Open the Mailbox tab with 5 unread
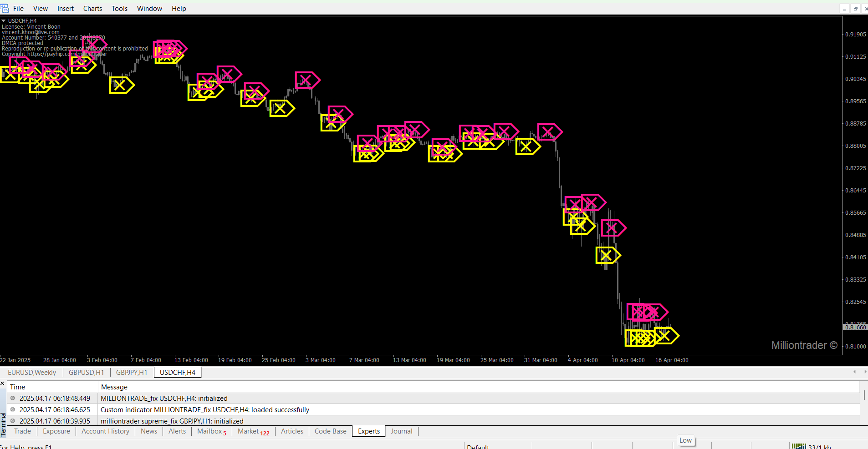Viewport: 868px width, 449px height. [211, 431]
